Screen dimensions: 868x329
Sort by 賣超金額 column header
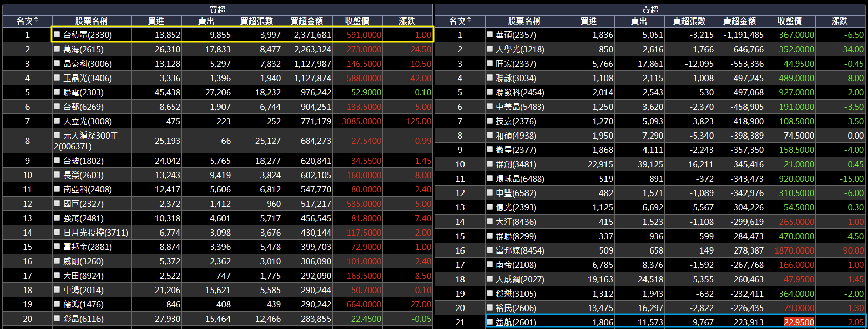739,21
